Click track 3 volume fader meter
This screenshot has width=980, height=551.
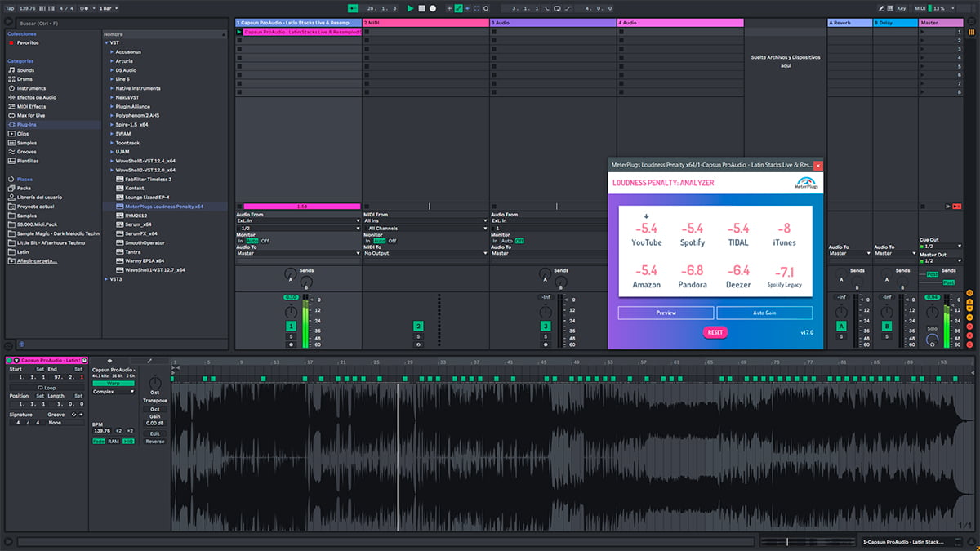(560, 322)
